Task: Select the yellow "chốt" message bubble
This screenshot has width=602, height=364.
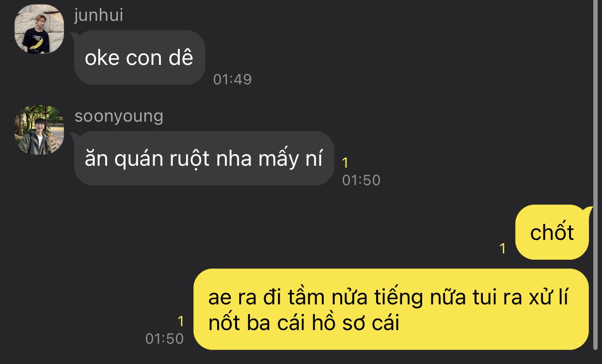Action: [552, 232]
